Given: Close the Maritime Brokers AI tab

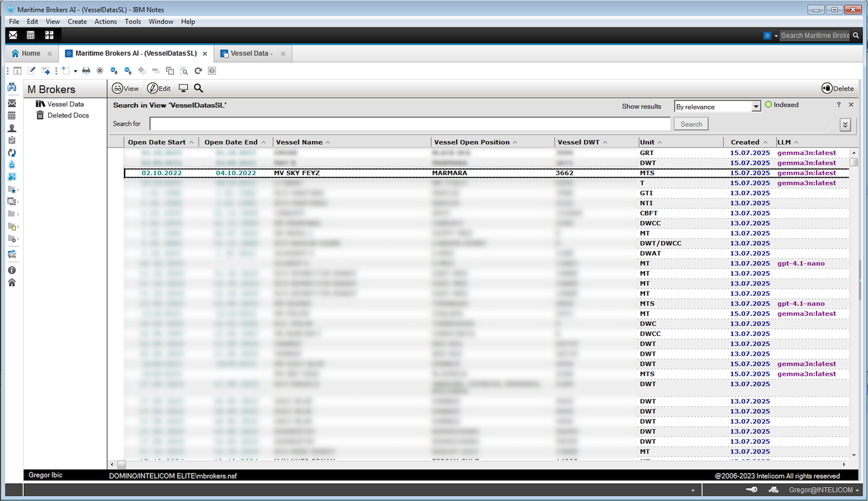Looking at the screenshot, I should coord(205,54).
